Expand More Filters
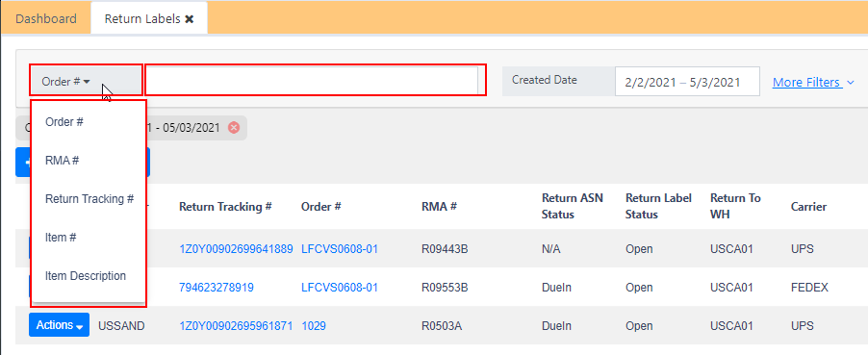Image resolution: width=868 pixels, height=355 pixels. (x=814, y=83)
